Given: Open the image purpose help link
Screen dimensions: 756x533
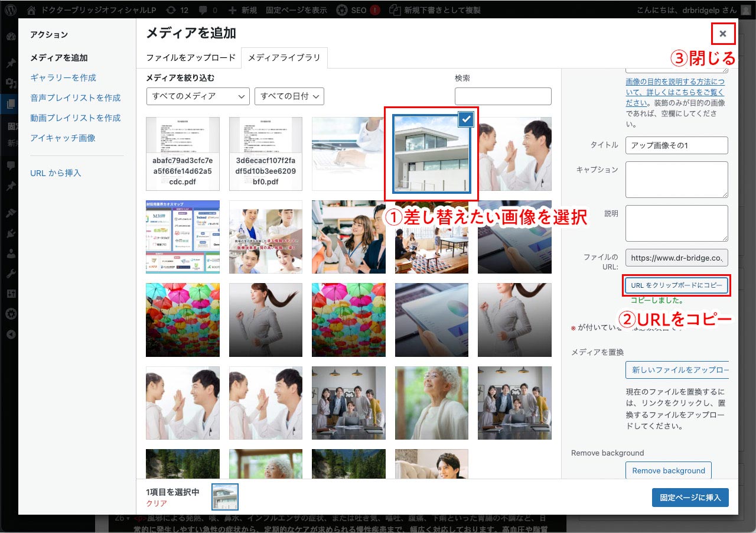Looking at the screenshot, I should point(675,92).
